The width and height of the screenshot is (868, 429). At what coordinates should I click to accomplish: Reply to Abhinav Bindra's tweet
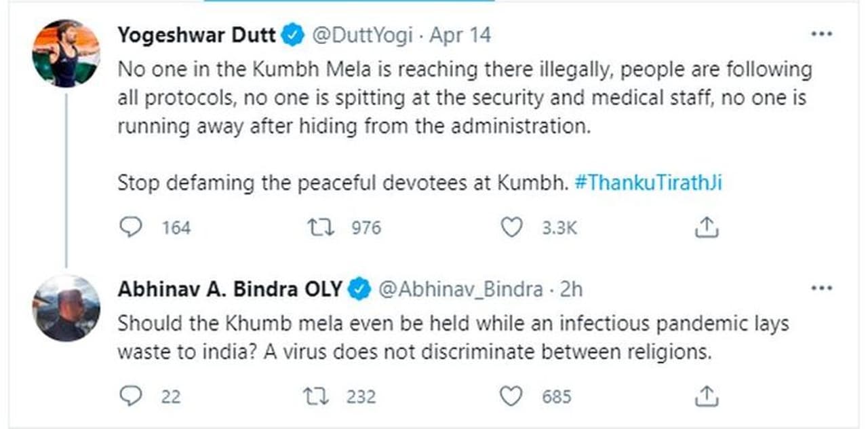tap(130, 396)
